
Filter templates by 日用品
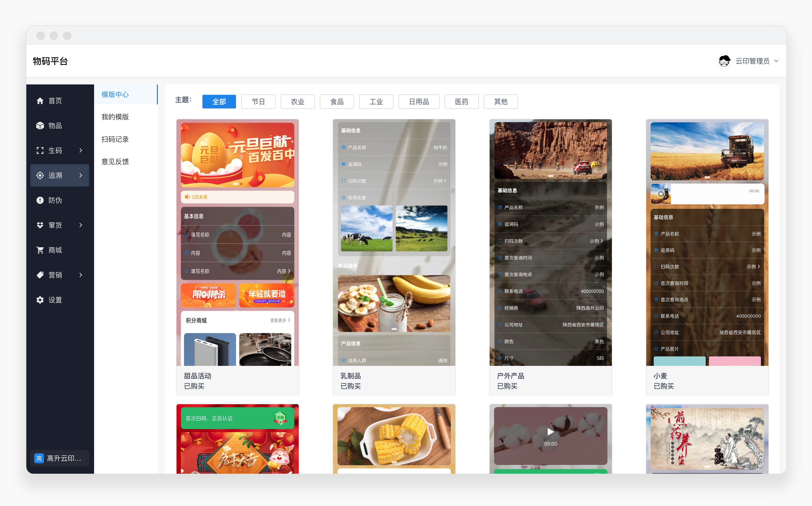419,102
